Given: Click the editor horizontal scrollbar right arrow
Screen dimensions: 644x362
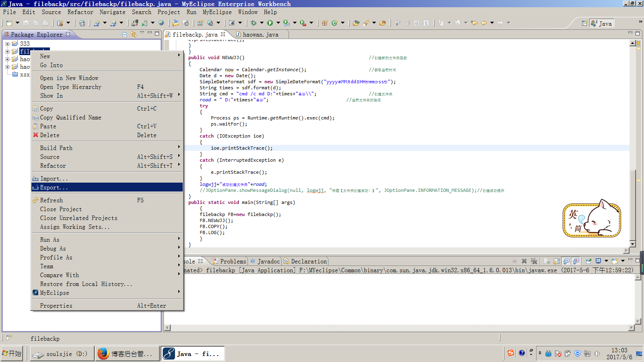Looking at the screenshot, I should coord(626,251).
